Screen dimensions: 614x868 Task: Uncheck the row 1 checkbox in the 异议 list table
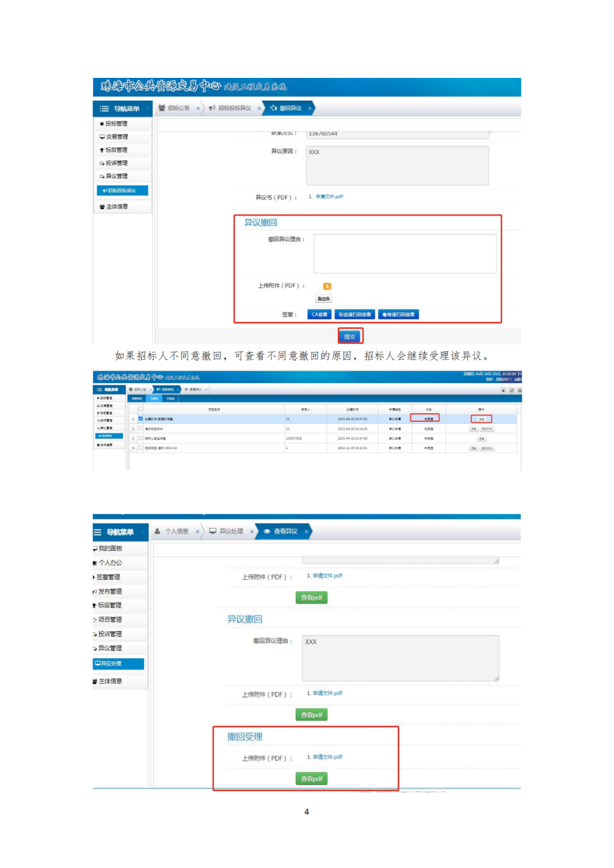pos(140,419)
